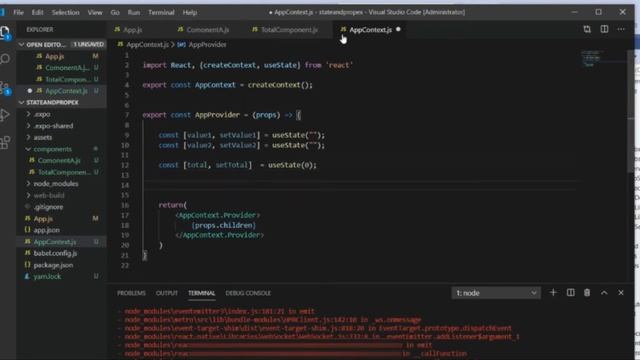Open the yarn.lock file
This screenshot has width=640, height=360.
click(x=61, y=276)
